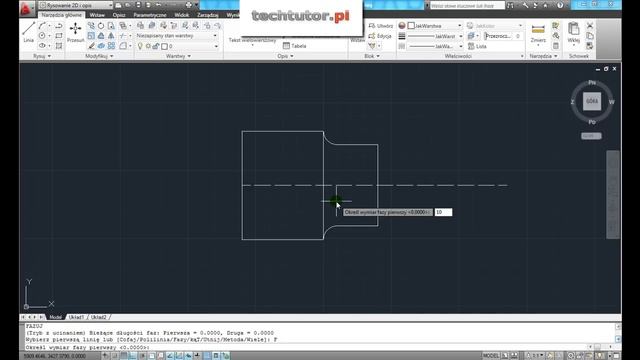
Task: Switch to Parametryczne ribbon tab
Action: point(150,15)
